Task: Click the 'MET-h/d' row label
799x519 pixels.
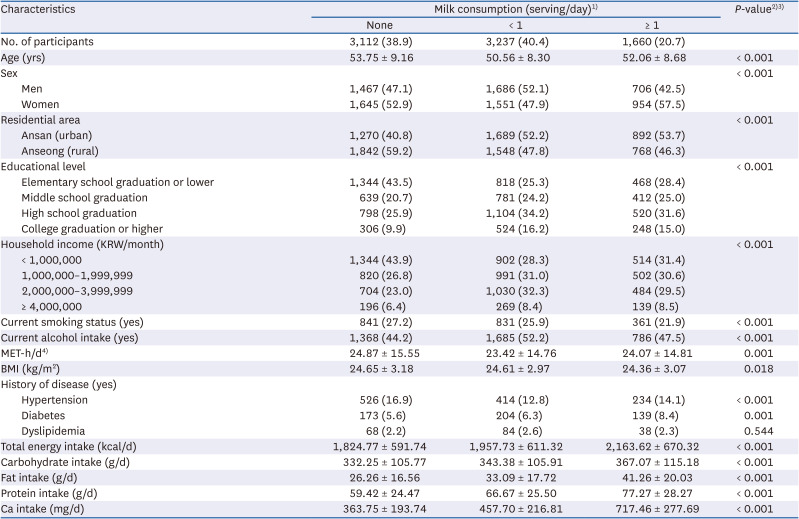Action: (x=24, y=353)
